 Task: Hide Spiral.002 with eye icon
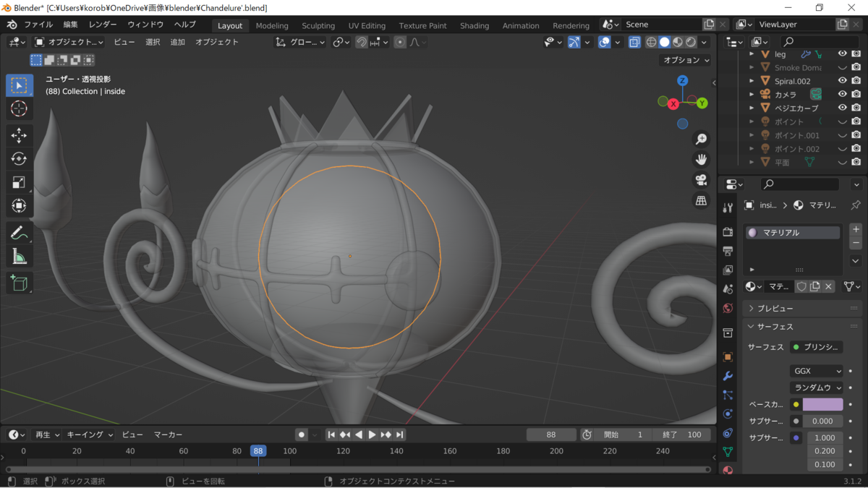point(842,81)
